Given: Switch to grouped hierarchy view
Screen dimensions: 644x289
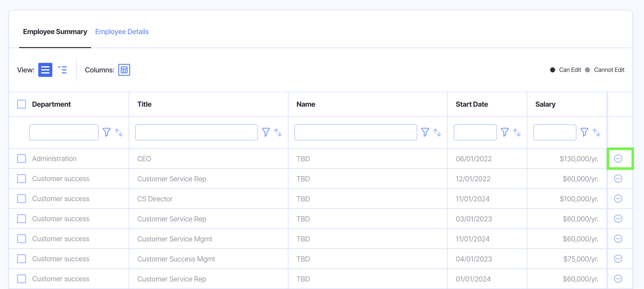Looking at the screenshot, I should coord(62,70).
